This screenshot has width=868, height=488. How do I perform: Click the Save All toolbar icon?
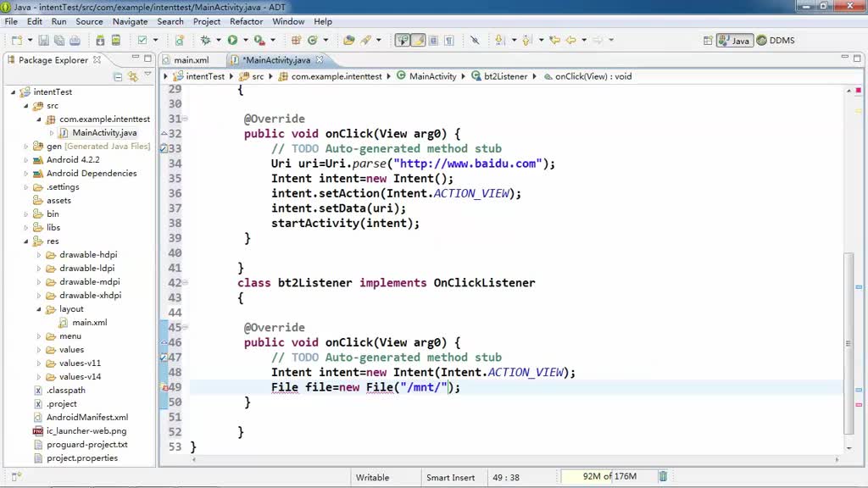(58, 40)
